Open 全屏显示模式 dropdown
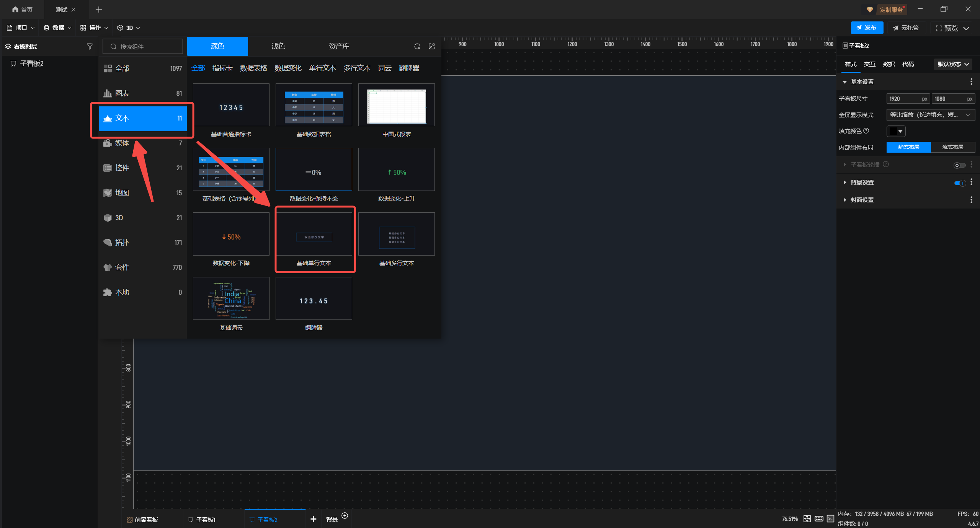 coord(930,115)
